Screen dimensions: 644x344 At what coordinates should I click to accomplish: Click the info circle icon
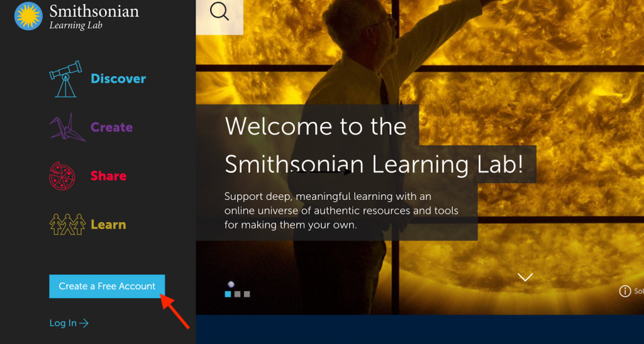[625, 291]
